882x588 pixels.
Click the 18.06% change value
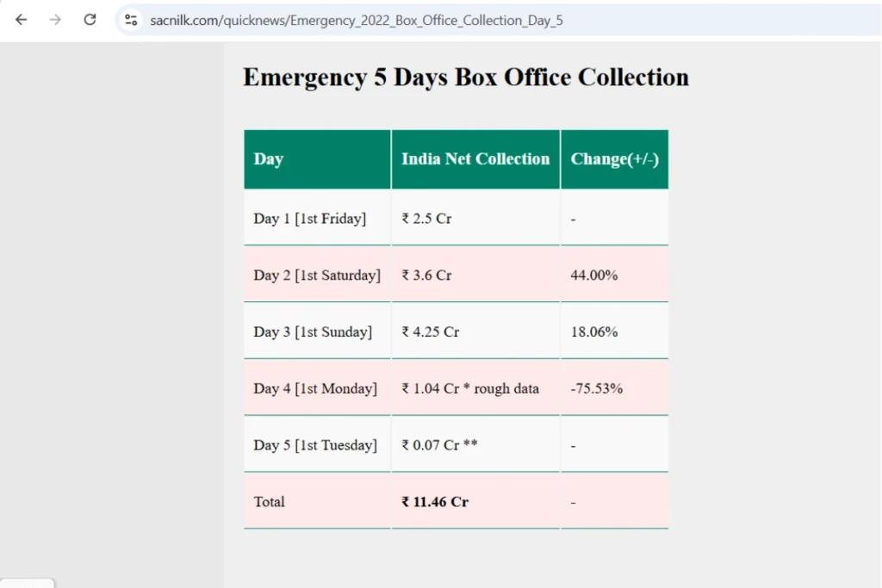click(x=594, y=331)
